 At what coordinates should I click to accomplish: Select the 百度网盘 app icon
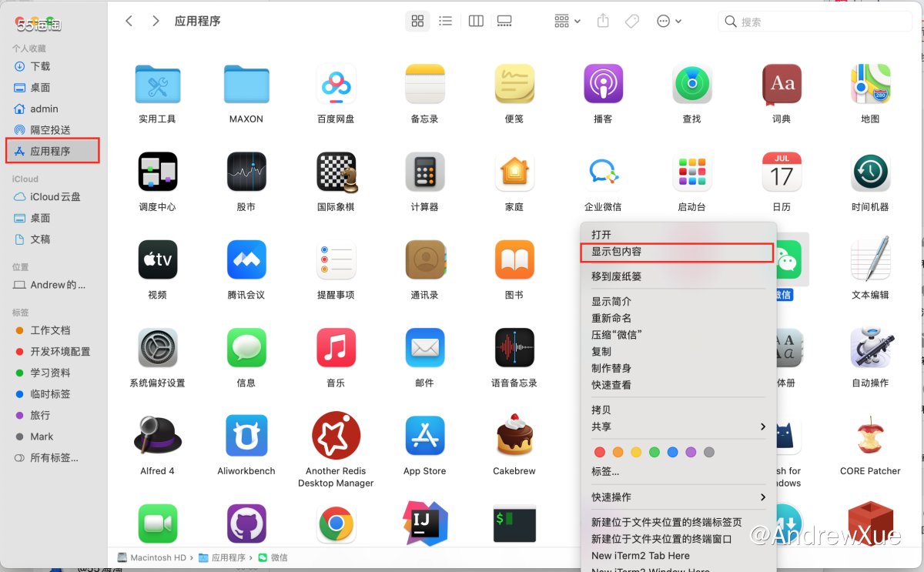click(x=336, y=84)
